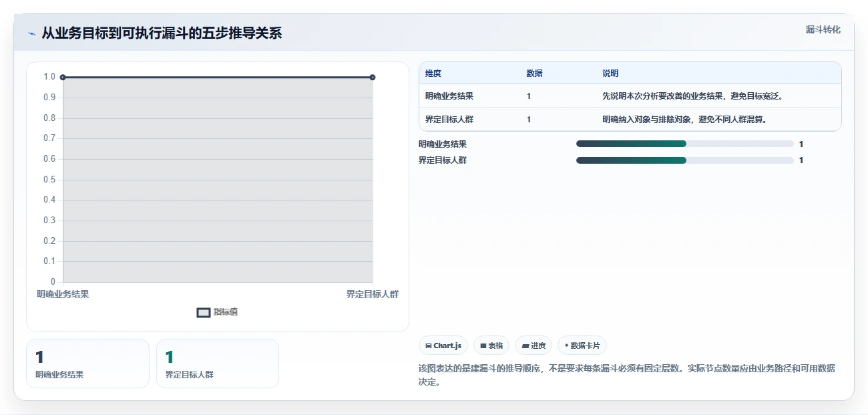Click the 0.5 y-axis tick label
The height and width of the screenshot is (415, 868).
49,180
